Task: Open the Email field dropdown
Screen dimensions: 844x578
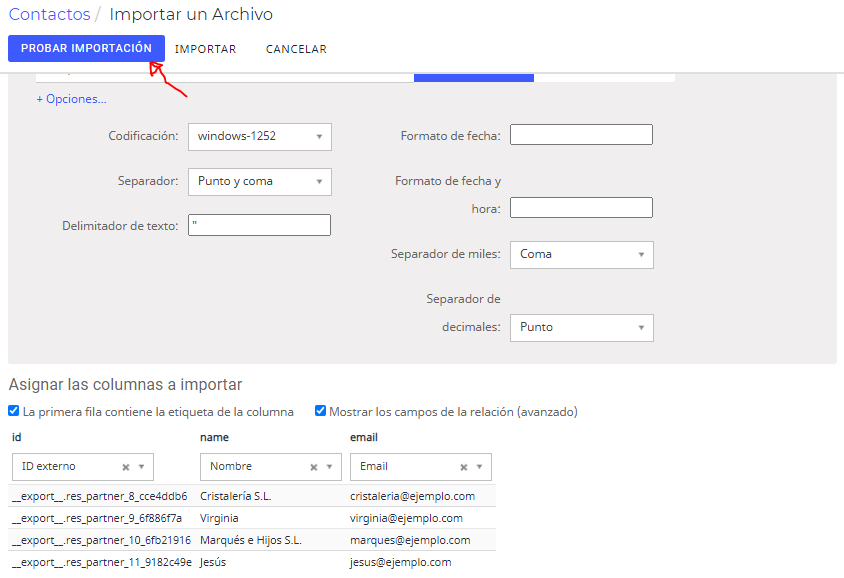Action: click(x=421, y=467)
